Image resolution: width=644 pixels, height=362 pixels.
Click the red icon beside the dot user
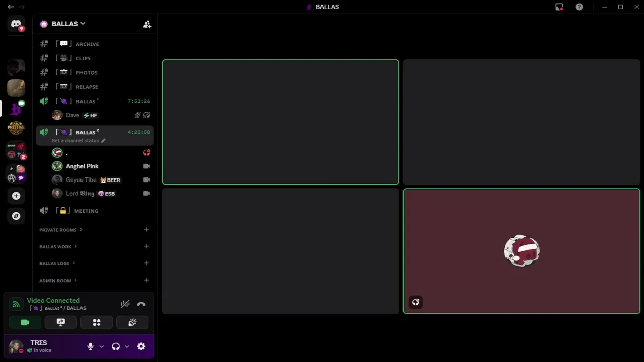(146, 152)
